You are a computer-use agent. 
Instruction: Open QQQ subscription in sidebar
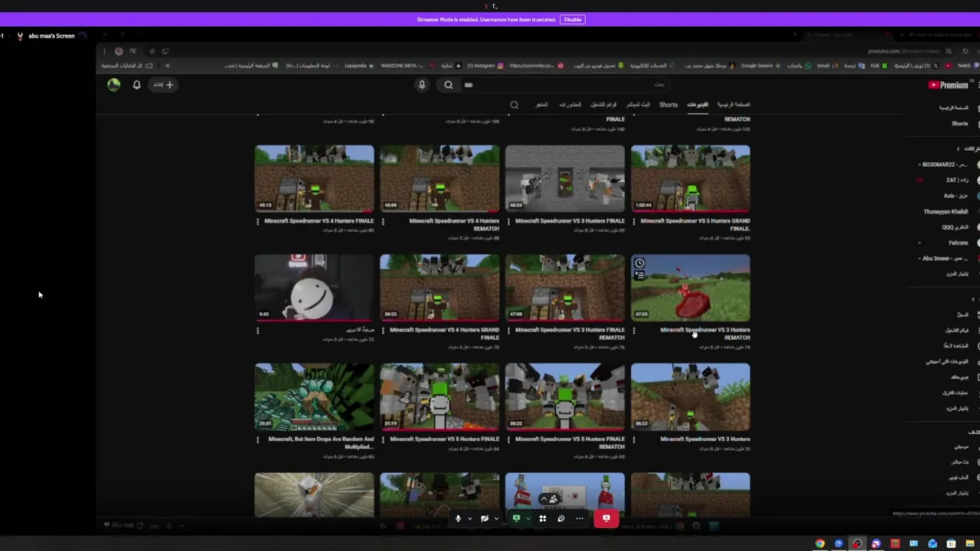point(955,227)
